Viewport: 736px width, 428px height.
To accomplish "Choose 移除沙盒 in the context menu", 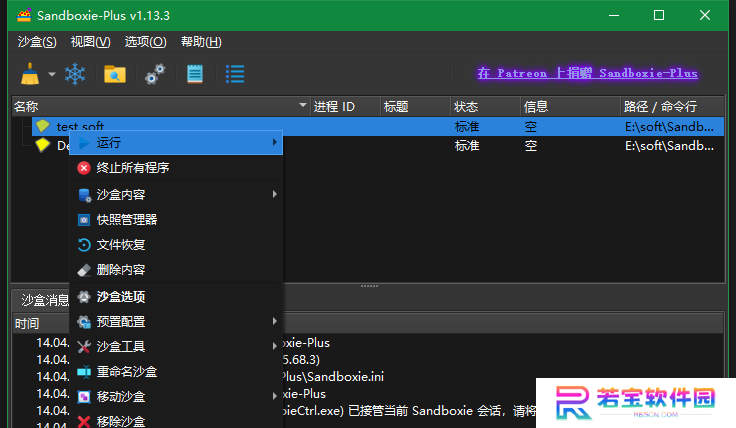I will point(176,420).
